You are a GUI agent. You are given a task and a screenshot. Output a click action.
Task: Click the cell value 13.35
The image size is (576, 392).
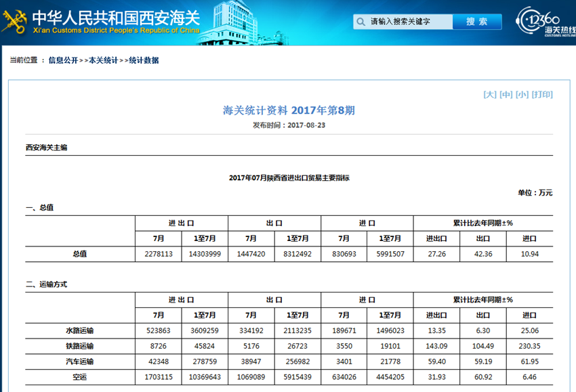point(437,330)
